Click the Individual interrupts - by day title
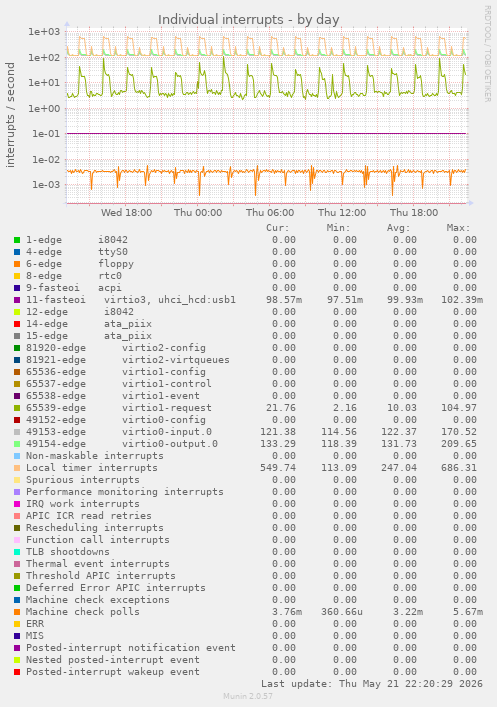497x707 pixels. pos(248,20)
